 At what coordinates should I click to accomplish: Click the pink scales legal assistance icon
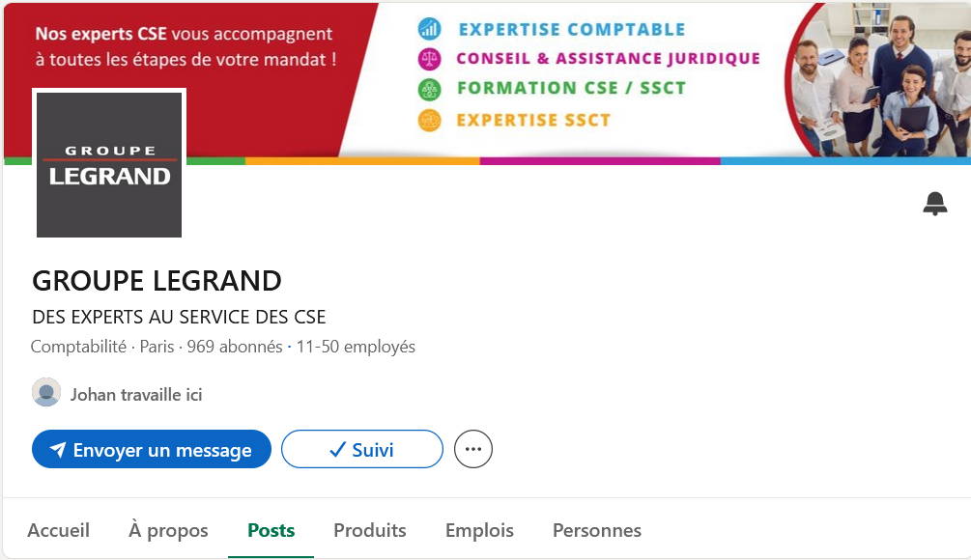coord(429,60)
